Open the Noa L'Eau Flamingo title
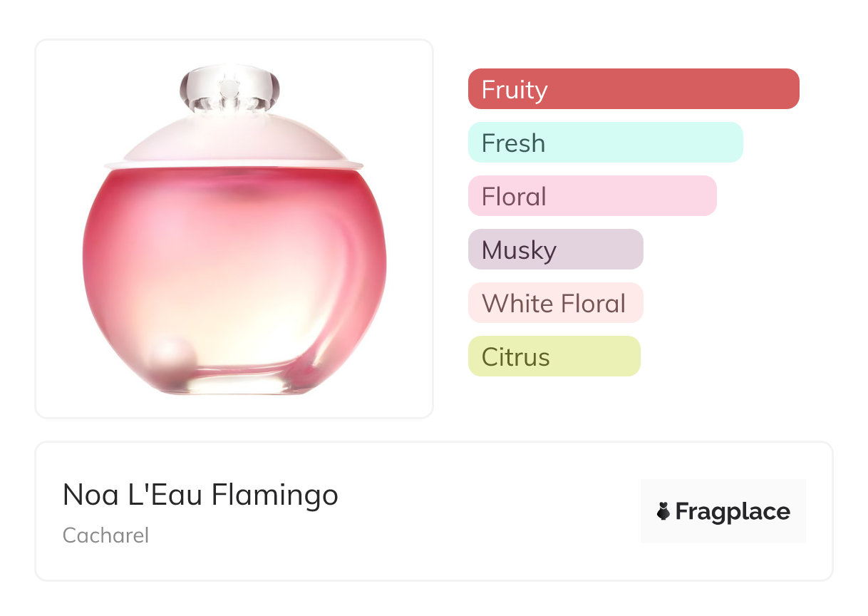The height and width of the screenshot is (616, 868). click(x=200, y=495)
